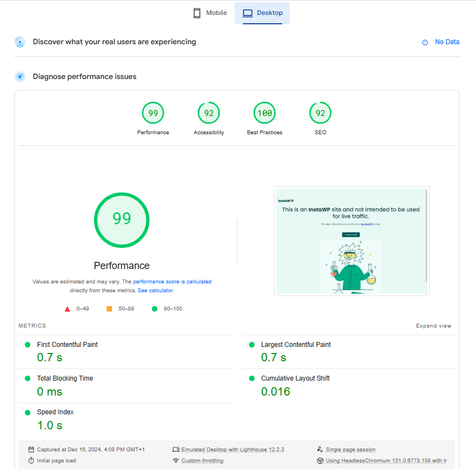Open the SEO 92 score gauge
This screenshot has width=476, height=469.
[x=320, y=113]
